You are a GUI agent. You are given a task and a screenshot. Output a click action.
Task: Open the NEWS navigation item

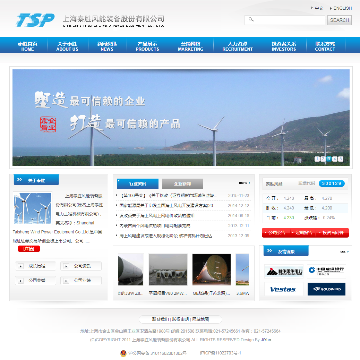tap(107, 46)
